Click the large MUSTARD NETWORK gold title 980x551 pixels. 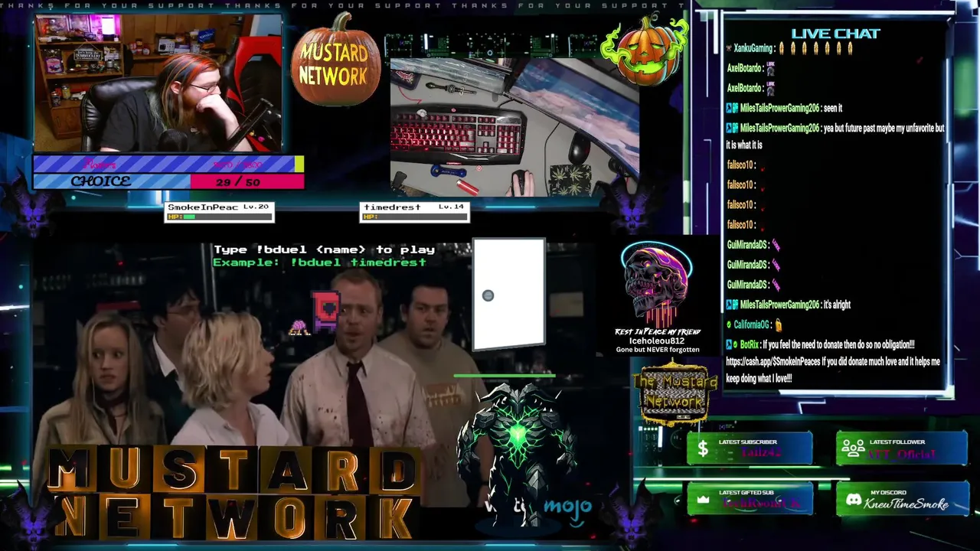(234, 493)
